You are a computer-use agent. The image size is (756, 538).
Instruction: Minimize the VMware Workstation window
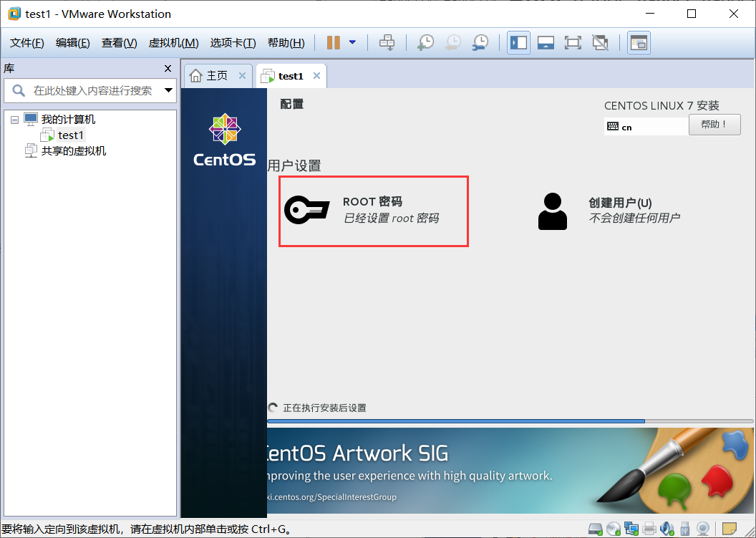click(649, 14)
